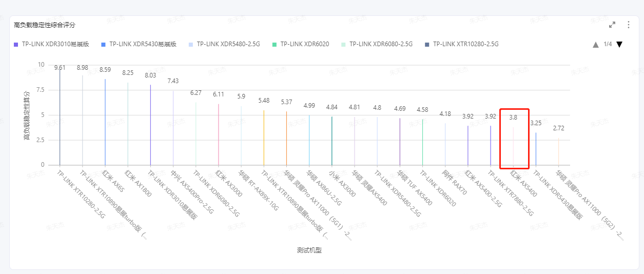Click the green swatch for TP-LINK XDR6020 legend
Image resolution: width=644 pixels, height=274 pixels.
pos(275,45)
